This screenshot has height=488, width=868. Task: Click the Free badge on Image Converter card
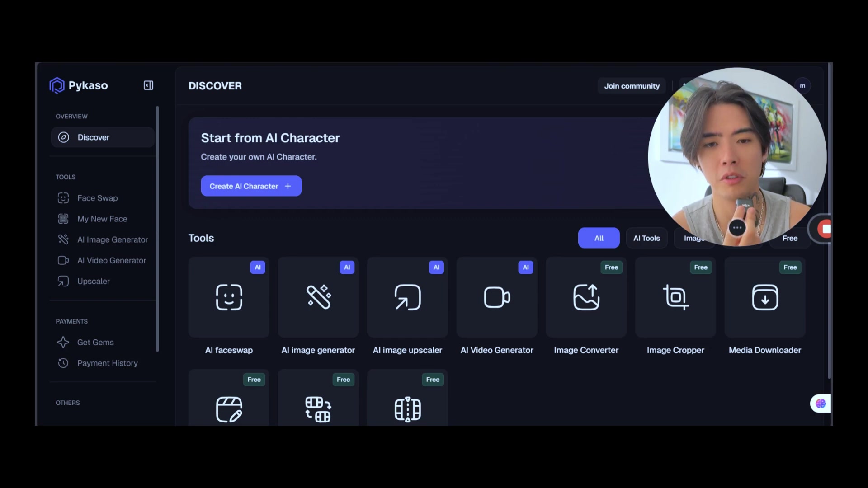click(611, 267)
